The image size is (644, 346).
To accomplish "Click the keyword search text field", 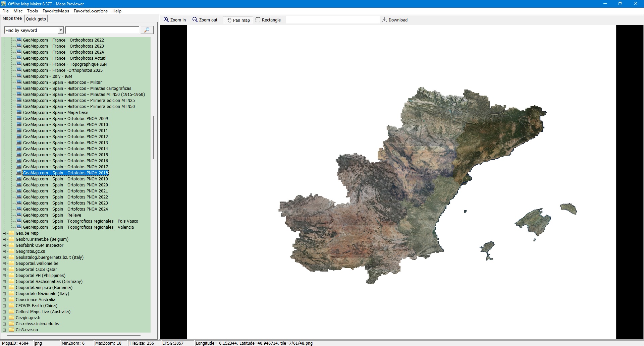I will coord(102,30).
